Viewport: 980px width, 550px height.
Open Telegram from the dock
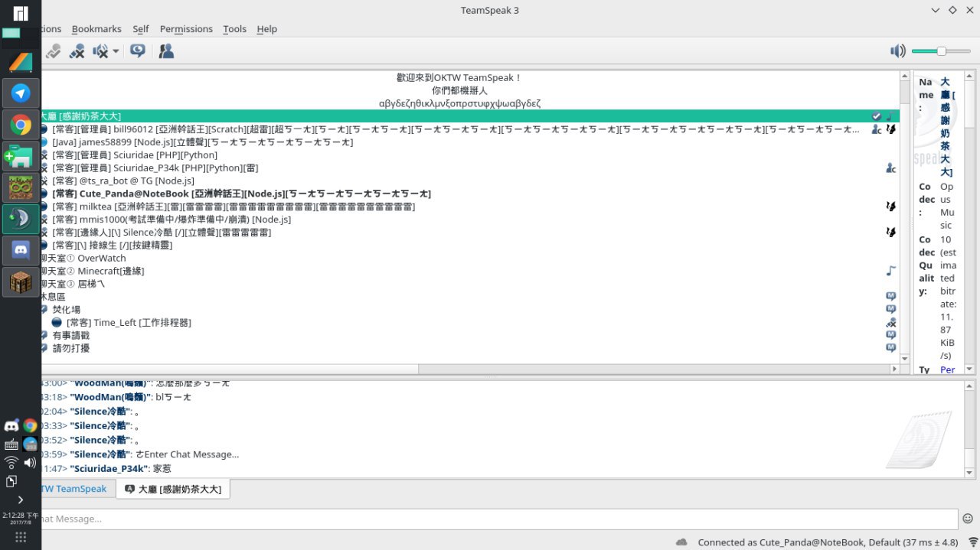click(21, 93)
